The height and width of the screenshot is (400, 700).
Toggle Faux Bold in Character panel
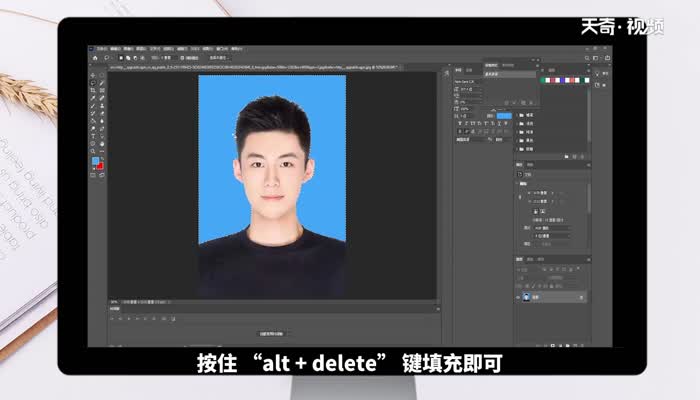coord(460,123)
